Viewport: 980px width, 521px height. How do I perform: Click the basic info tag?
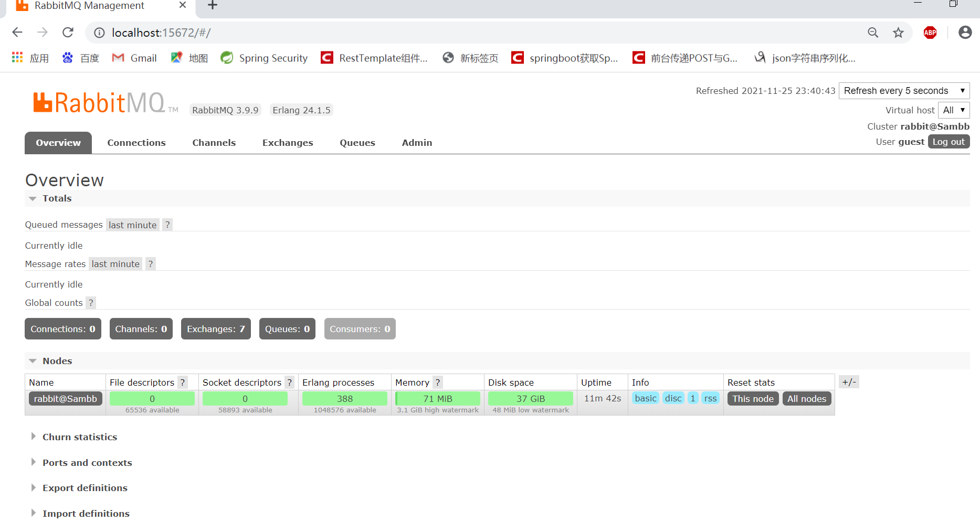pyautogui.click(x=646, y=398)
